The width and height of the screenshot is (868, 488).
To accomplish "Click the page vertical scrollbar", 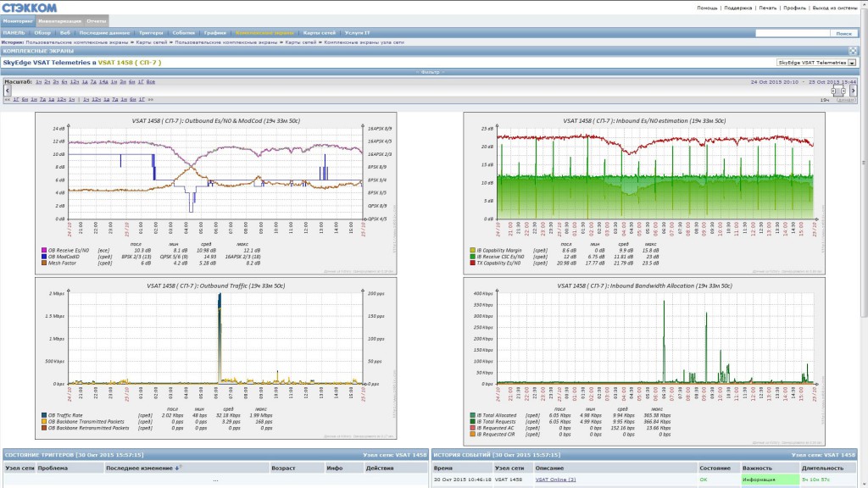I will coord(864,163).
